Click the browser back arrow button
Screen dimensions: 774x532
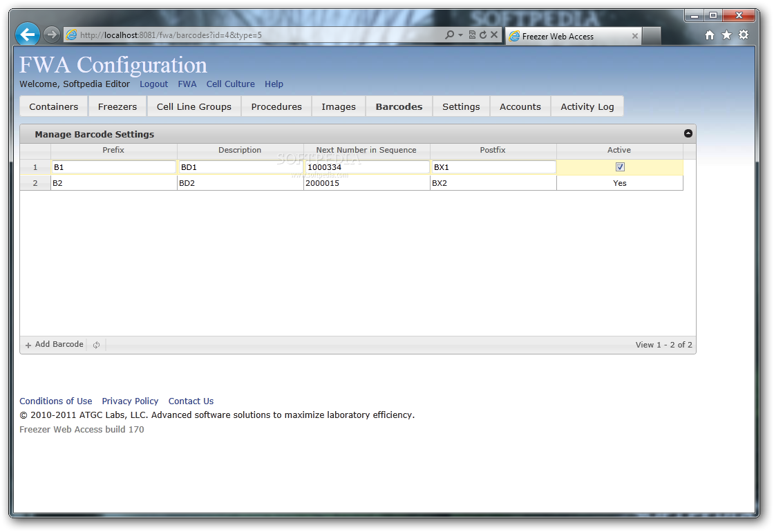pos(28,35)
